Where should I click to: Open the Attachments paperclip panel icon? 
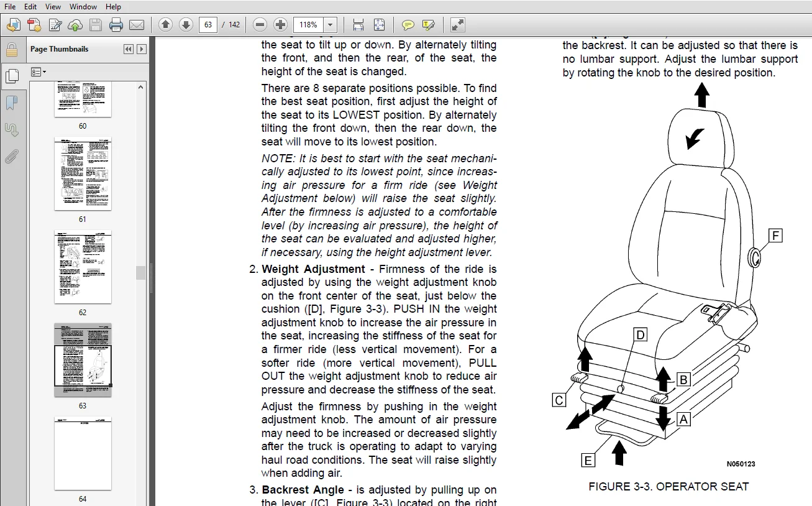point(12,156)
